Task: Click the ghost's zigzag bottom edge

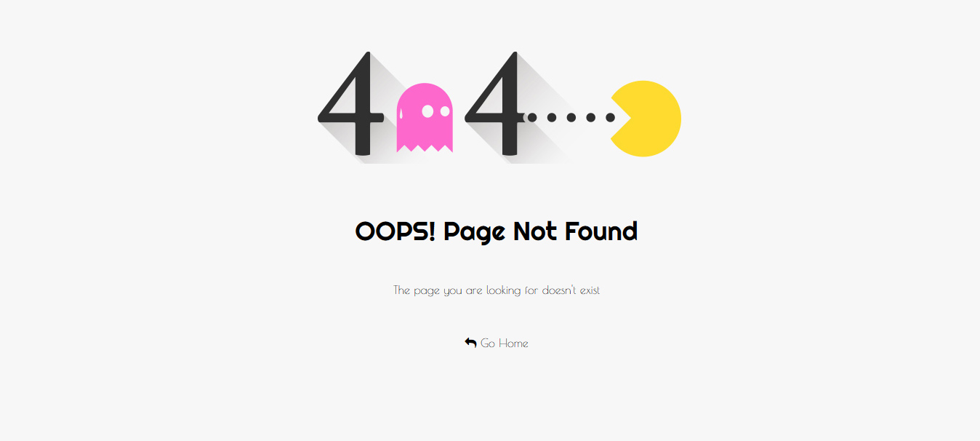Action: 425,148
